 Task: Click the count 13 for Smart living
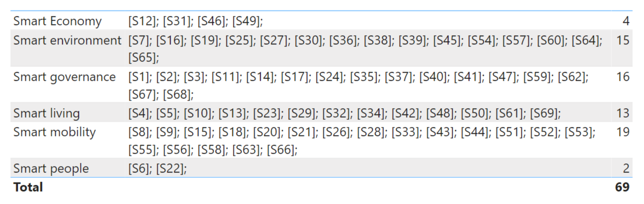click(x=623, y=113)
